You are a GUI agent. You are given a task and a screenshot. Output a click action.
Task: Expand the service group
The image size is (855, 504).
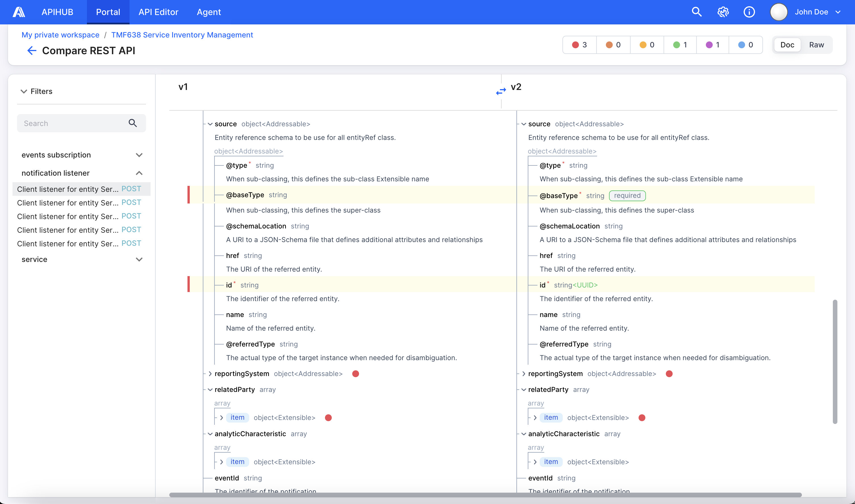tap(139, 259)
